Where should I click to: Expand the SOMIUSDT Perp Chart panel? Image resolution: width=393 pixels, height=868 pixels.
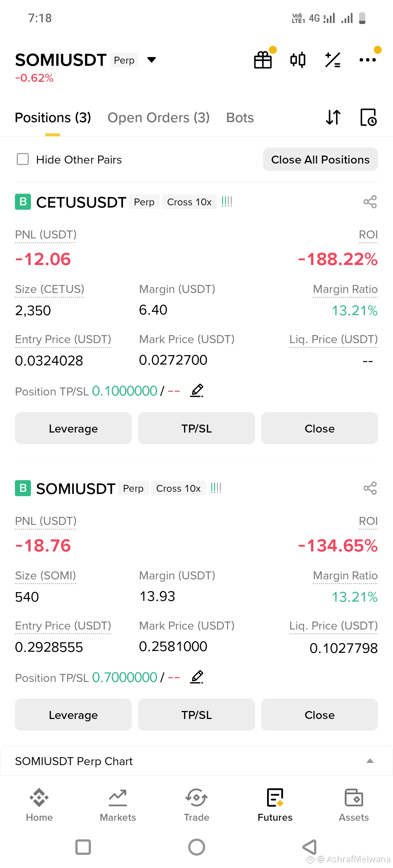click(x=370, y=761)
